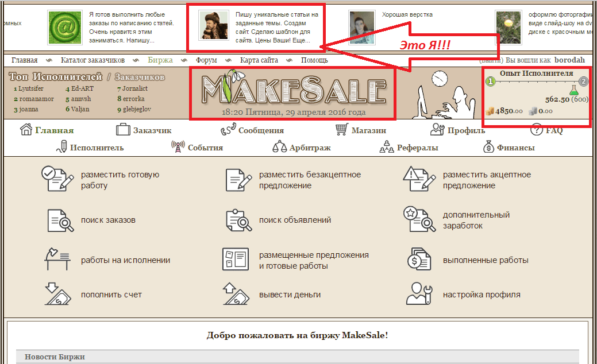Click the magnifier document icon for поиск заказов

[x=60, y=220]
